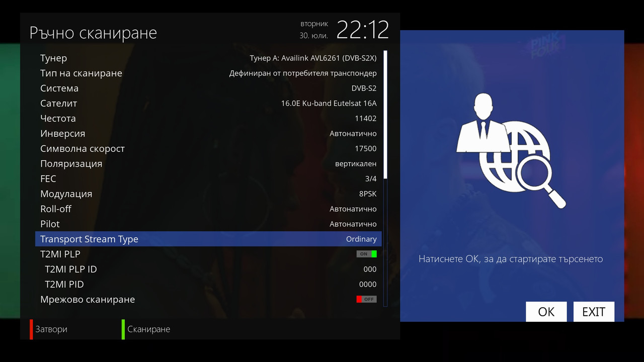Click the Натиснете OK hint text
The image size is (644, 362).
[x=511, y=259]
